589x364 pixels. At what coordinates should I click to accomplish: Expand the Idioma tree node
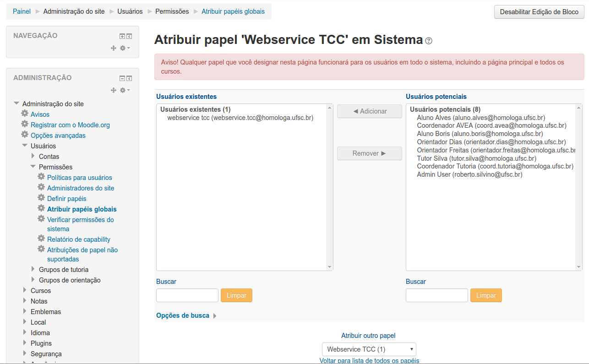[25, 332]
